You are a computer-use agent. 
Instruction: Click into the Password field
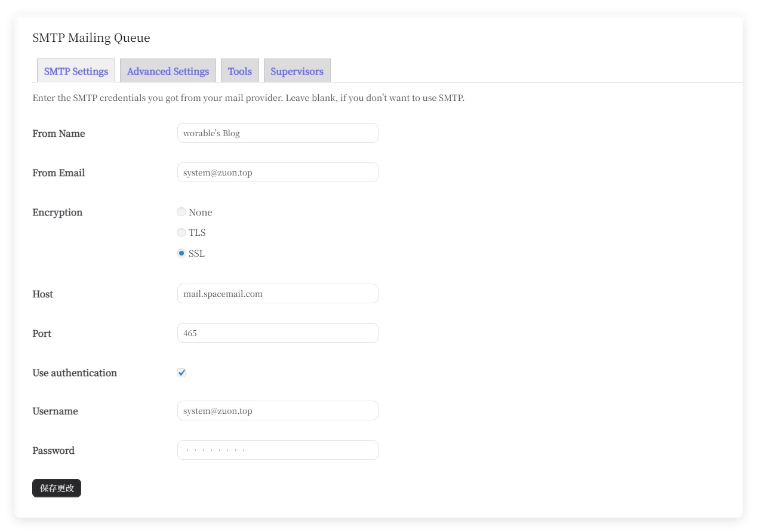pyautogui.click(x=278, y=450)
